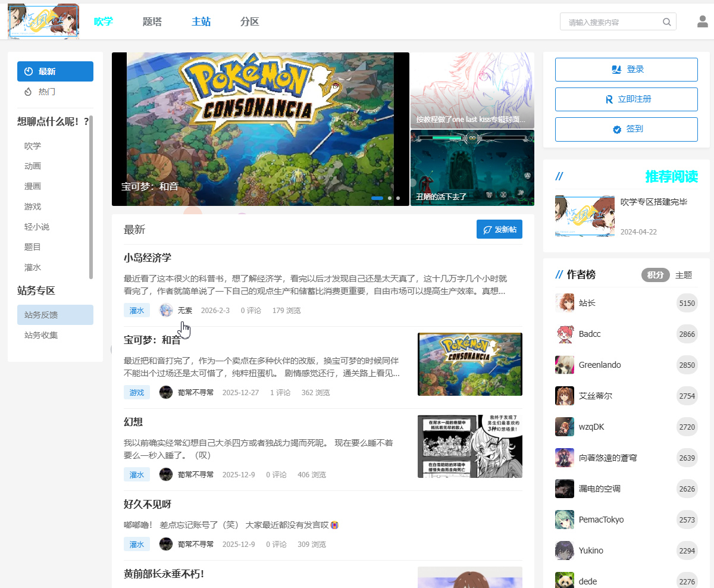The height and width of the screenshot is (588, 714).
Task: Select the 分区 tab in the header
Action: (249, 21)
